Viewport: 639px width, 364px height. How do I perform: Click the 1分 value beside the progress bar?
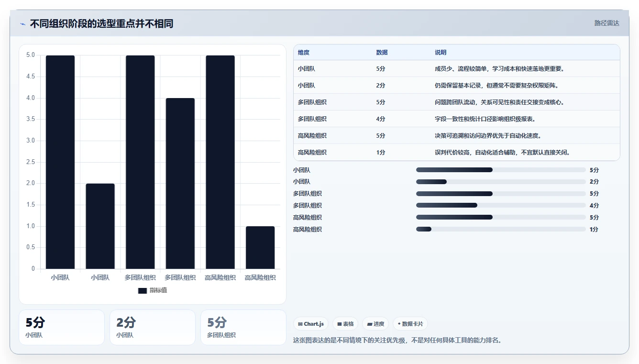(x=594, y=230)
